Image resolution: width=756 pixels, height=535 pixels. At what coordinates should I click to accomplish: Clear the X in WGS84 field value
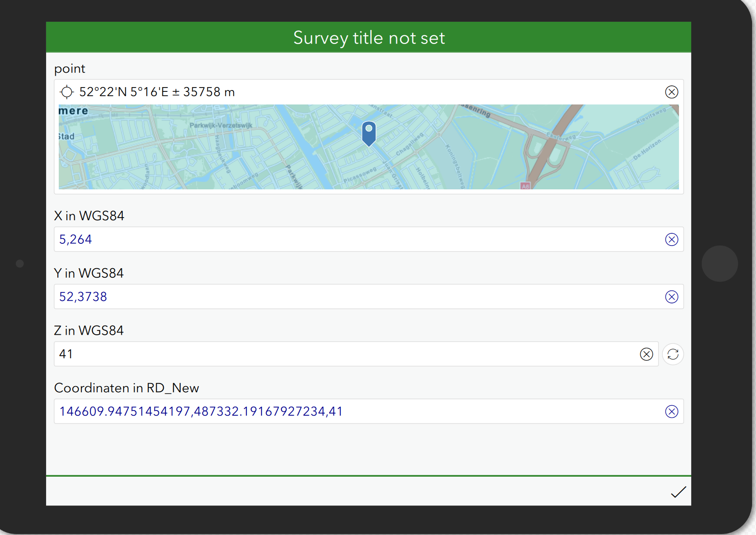click(672, 239)
